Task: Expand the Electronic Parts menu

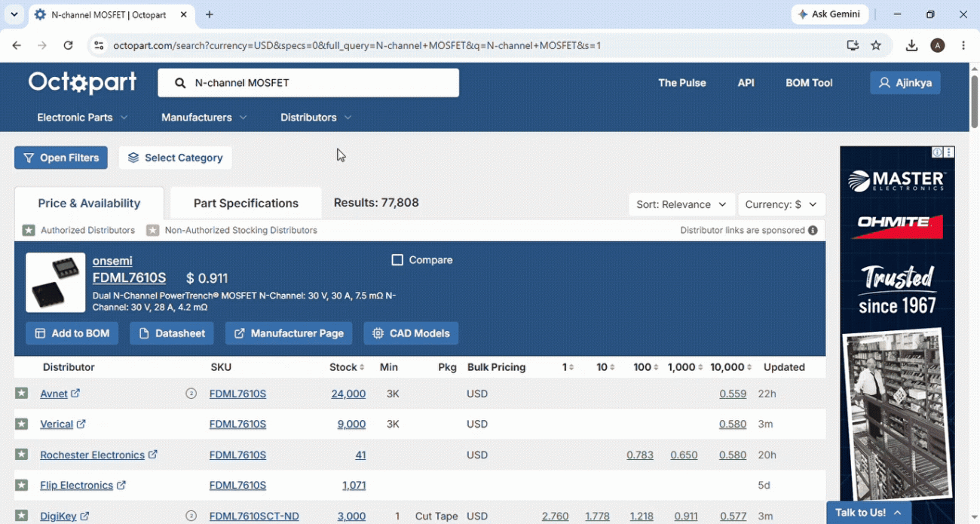Action: click(82, 118)
